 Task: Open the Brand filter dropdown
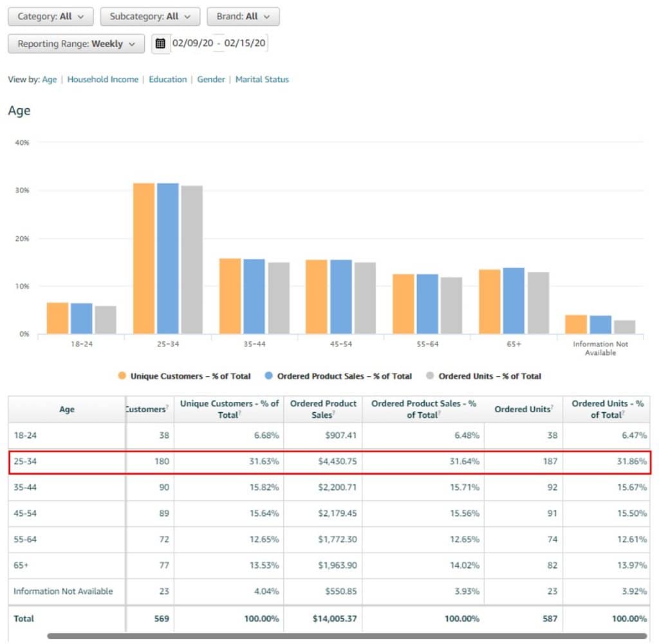coord(243,16)
